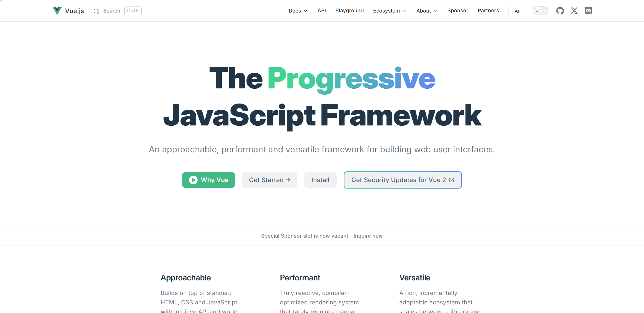Expand the About dropdown menu
Viewport: 644px width, 313px height.
point(426,11)
